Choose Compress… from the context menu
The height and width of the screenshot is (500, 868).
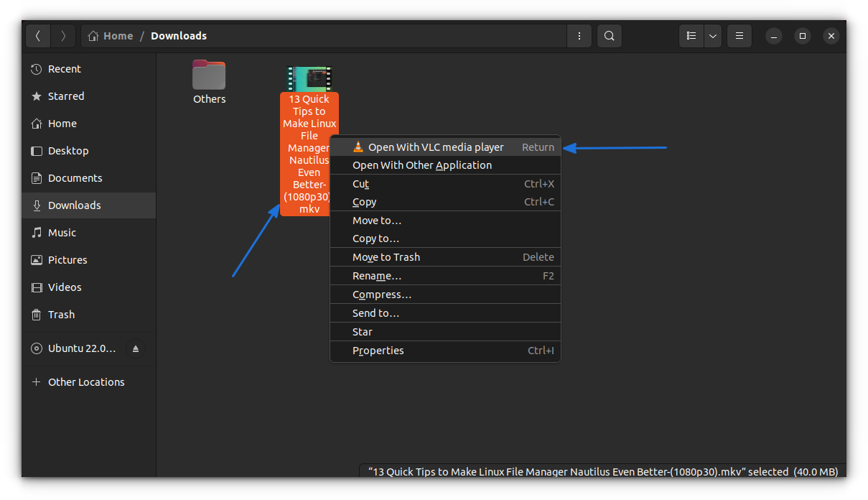pos(382,295)
